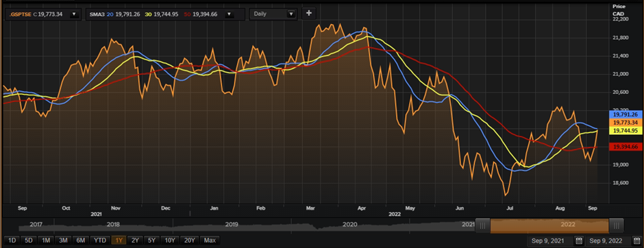Click 2019 in the overview timeline
644x248 pixels.
[232, 225]
